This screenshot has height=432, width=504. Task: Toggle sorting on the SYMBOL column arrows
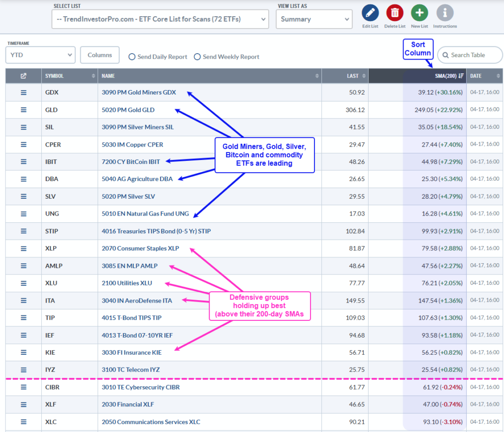(93, 75)
